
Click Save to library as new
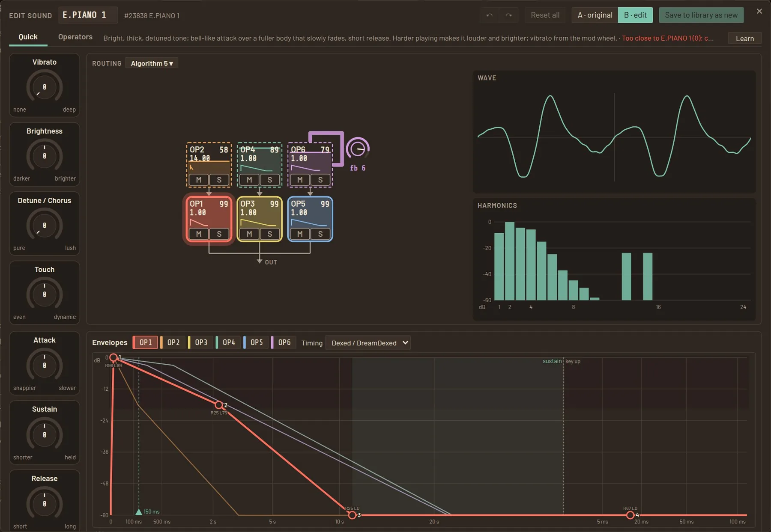[701, 15]
